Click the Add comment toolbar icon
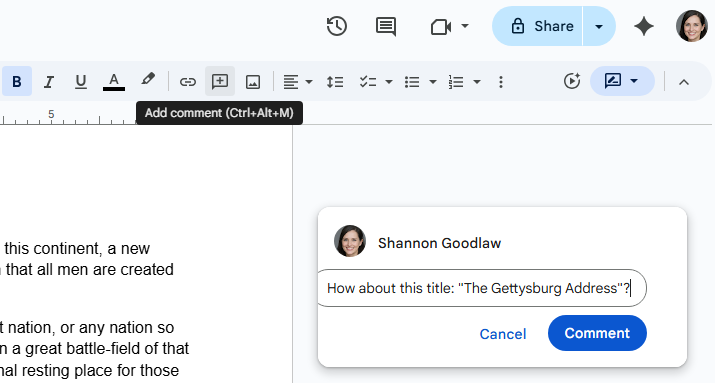 pos(220,81)
